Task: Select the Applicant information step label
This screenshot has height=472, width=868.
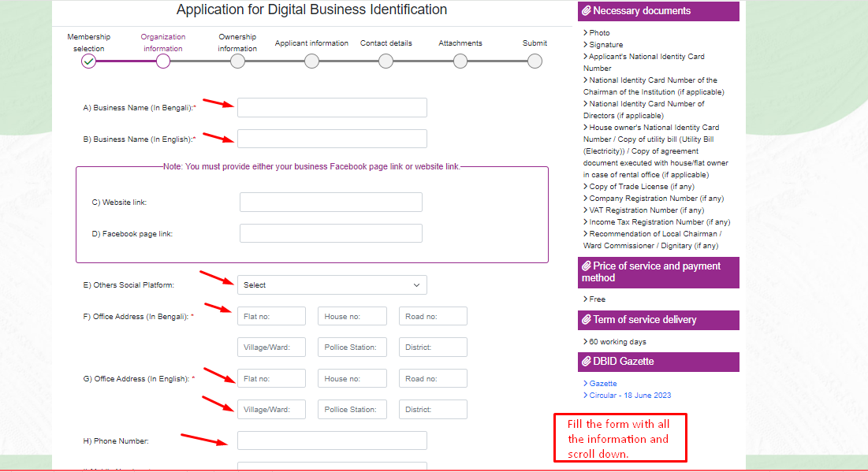Action: point(311,43)
